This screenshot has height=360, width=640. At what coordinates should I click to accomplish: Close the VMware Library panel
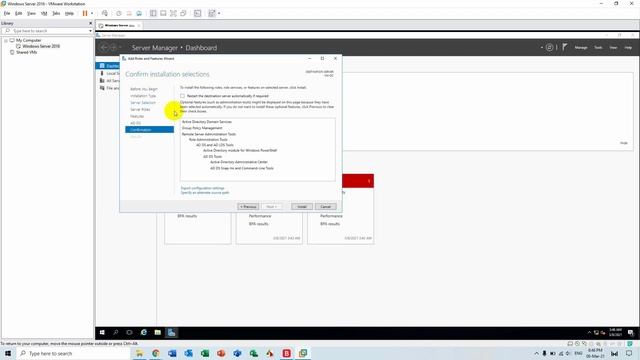[90, 23]
